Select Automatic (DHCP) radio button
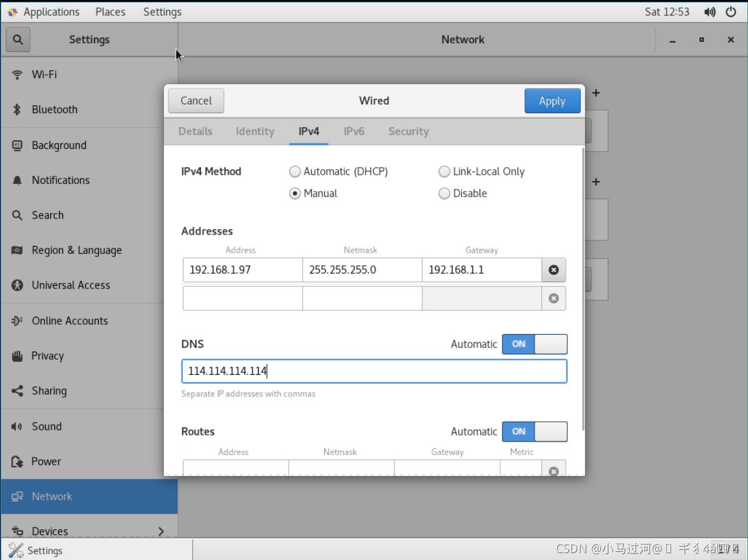 (x=295, y=171)
